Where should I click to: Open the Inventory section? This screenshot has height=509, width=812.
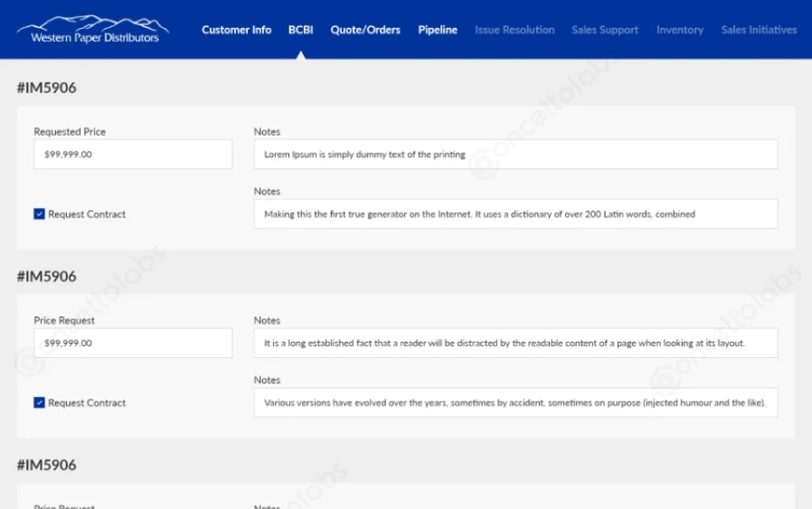click(679, 30)
